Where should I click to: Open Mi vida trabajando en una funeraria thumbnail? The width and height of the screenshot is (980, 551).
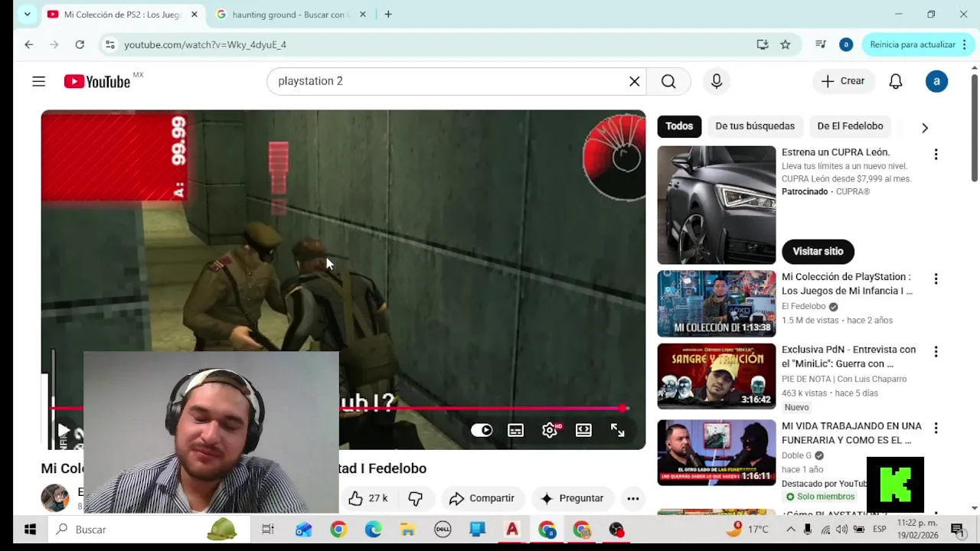tap(717, 452)
